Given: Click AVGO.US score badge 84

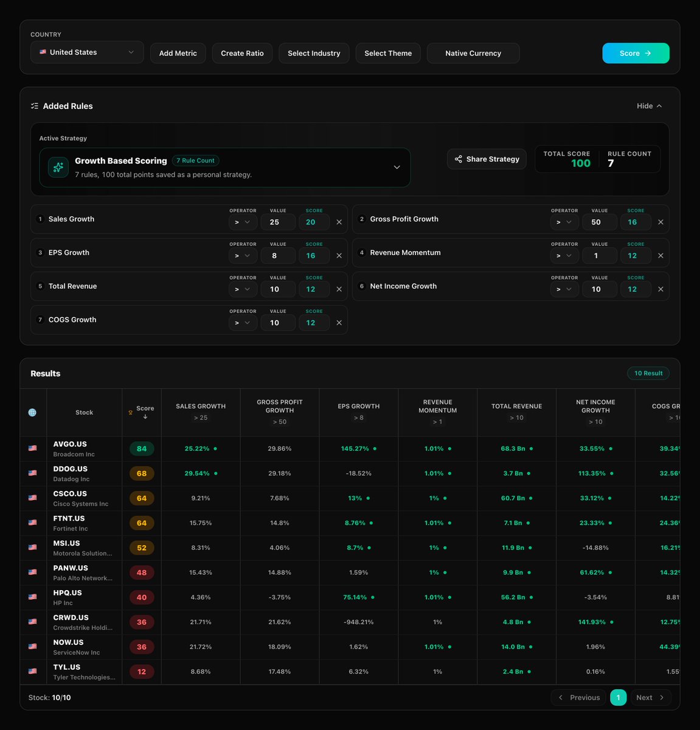Looking at the screenshot, I should pos(142,448).
